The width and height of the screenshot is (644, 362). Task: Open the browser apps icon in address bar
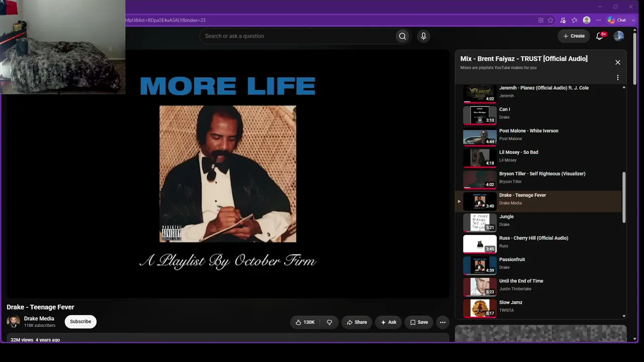click(x=541, y=20)
